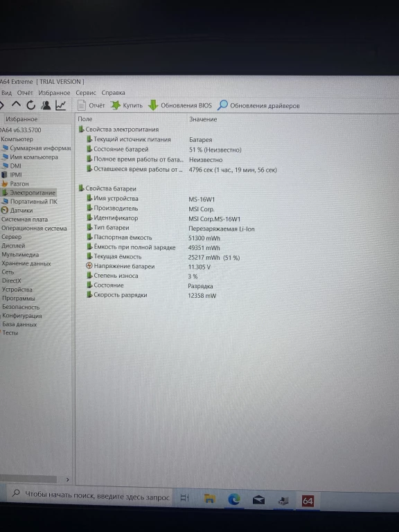
Task: Expand Хранение данных category
Action: click(x=26, y=263)
